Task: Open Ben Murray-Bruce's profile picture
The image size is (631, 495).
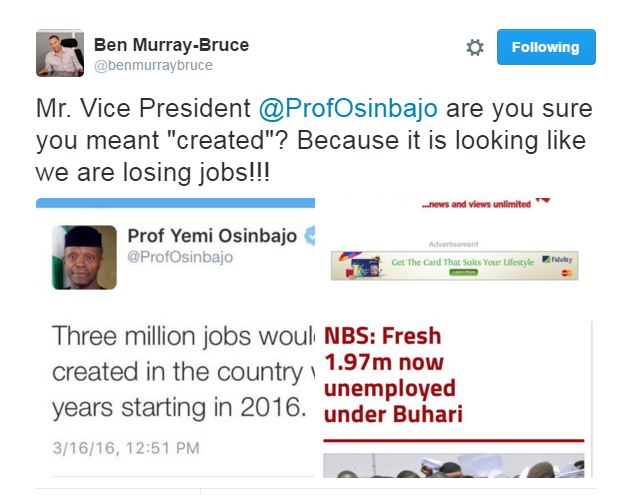Action: point(59,53)
